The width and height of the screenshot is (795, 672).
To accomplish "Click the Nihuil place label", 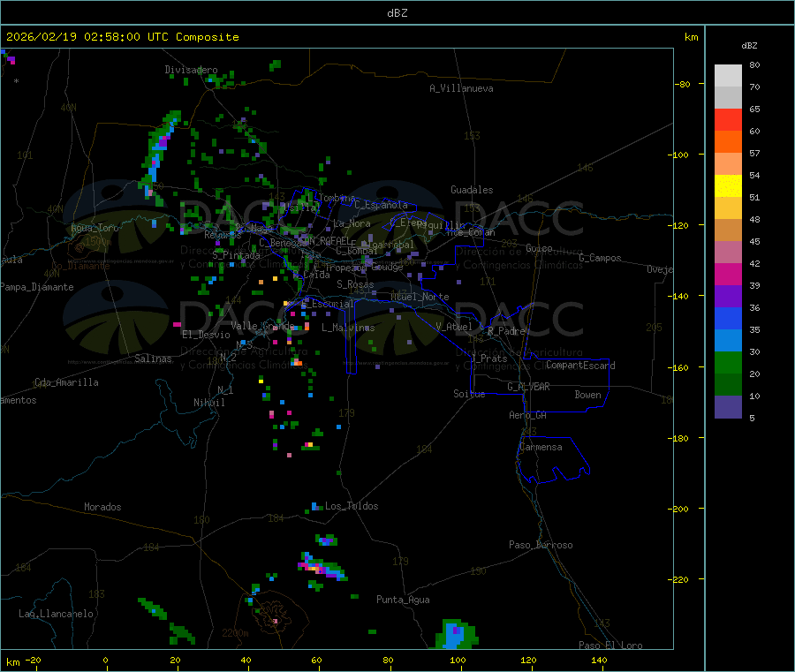I will [208, 403].
